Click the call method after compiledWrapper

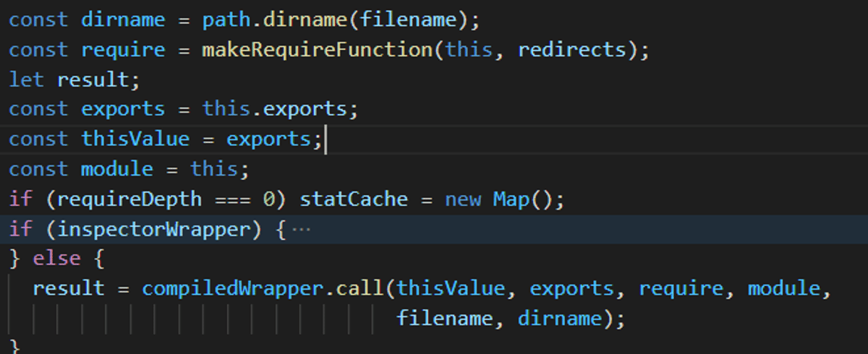(x=359, y=289)
